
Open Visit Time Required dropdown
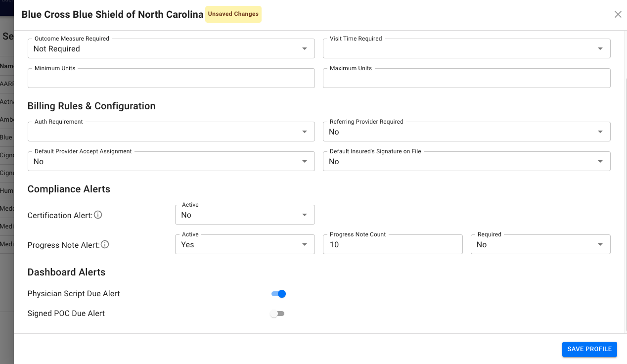(x=466, y=48)
